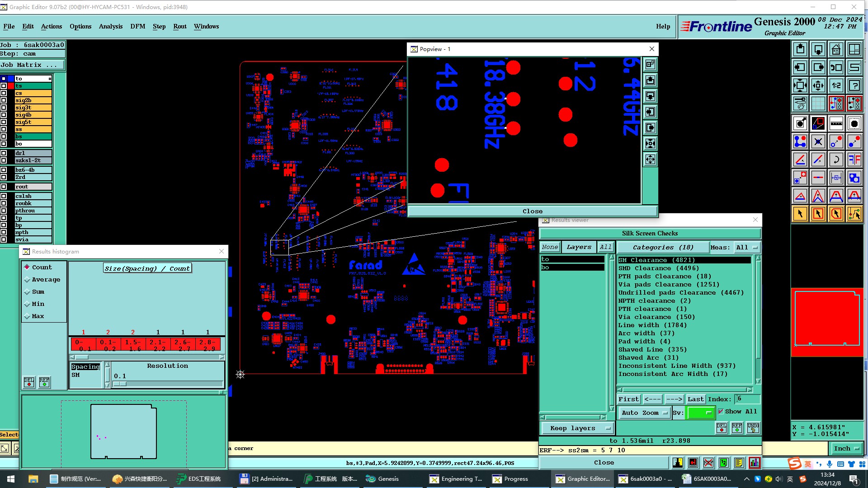Image resolution: width=868 pixels, height=488 pixels.
Task: Open the Inch units dropdown
Action: [846, 448]
